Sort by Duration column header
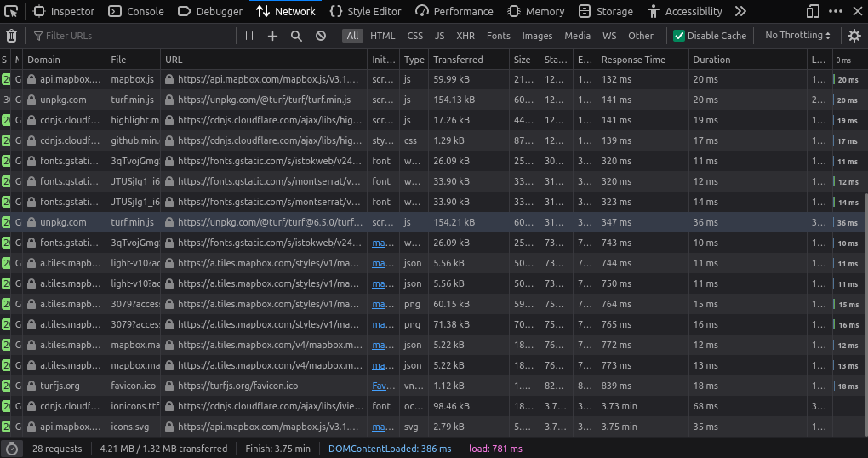 point(748,60)
